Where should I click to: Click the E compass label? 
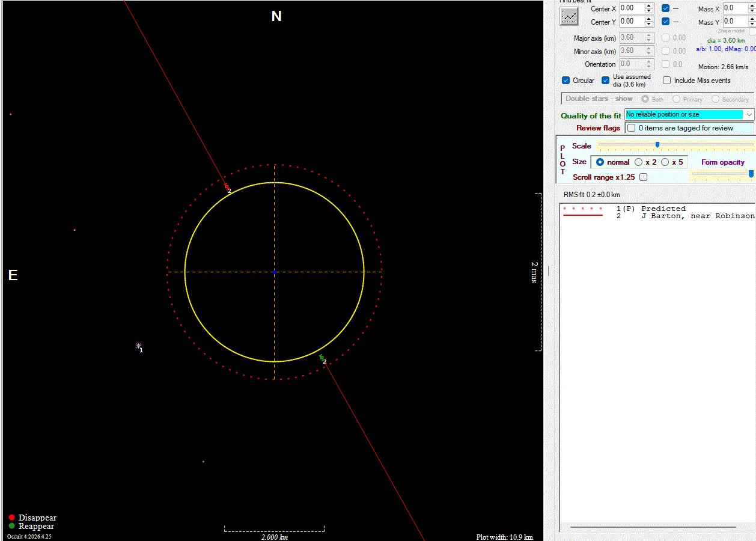click(13, 275)
